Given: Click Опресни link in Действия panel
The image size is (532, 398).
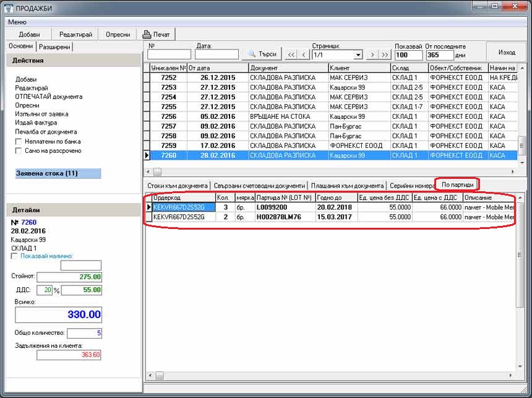Looking at the screenshot, I should click(x=27, y=105).
